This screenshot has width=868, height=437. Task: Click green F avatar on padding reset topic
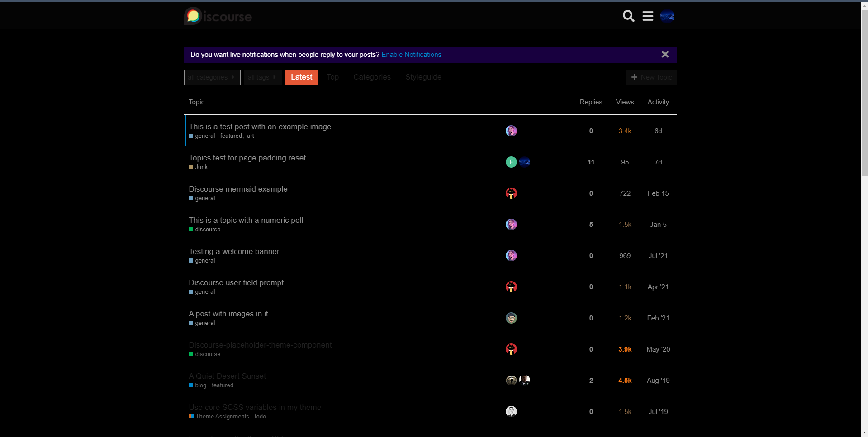511,162
